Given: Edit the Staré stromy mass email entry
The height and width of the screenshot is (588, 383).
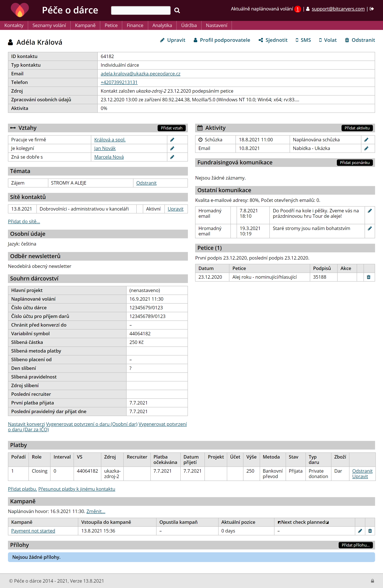Looking at the screenshot, I should [x=370, y=229].
